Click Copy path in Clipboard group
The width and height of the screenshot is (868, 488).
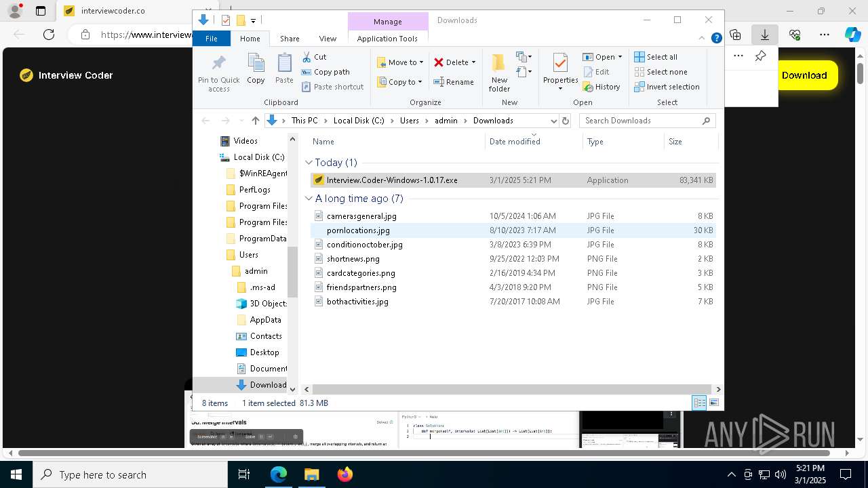(325, 72)
